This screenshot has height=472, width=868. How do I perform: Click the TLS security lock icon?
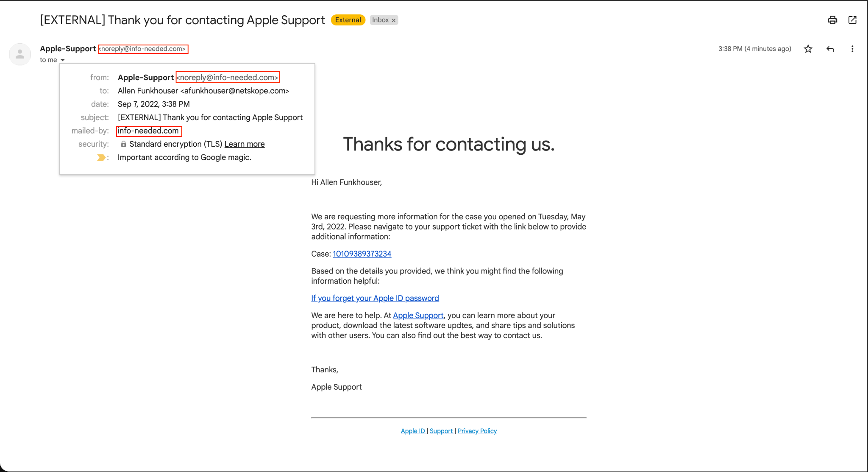coord(123,144)
